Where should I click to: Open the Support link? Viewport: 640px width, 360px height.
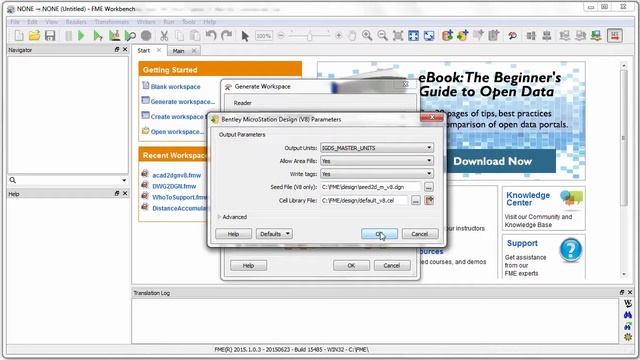pos(522,243)
